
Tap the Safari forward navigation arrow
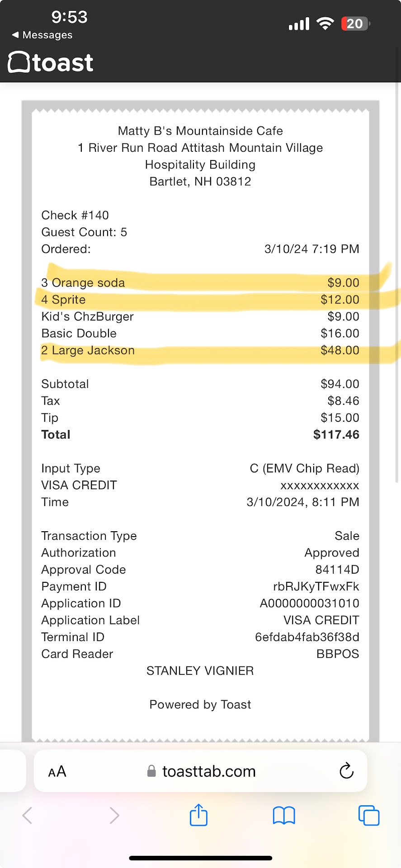pos(114,816)
